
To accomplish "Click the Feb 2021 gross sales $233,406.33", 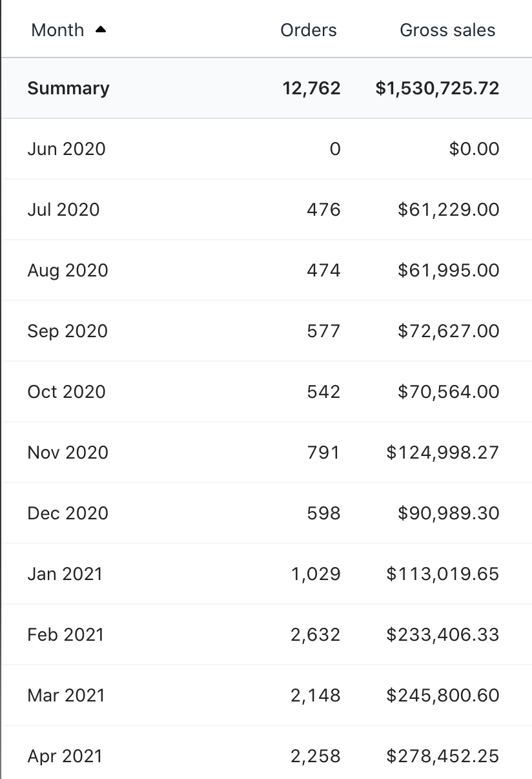I will pyautogui.click(x=443, y=635).
